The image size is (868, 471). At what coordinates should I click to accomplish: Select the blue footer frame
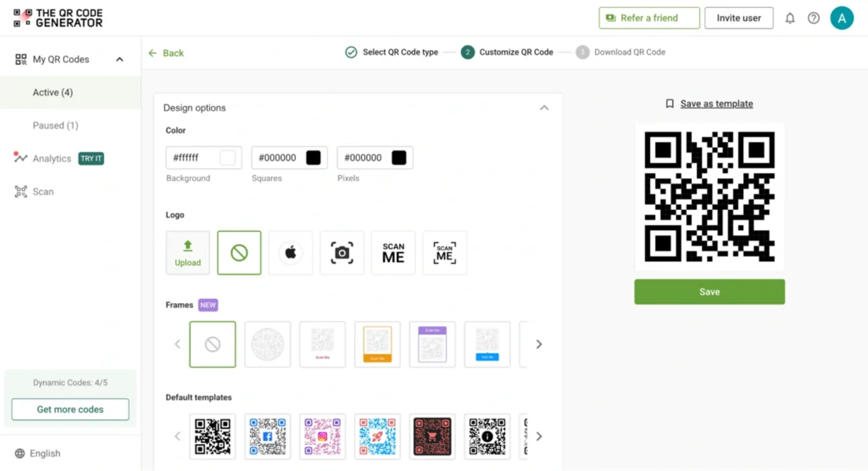pos(487,344)
